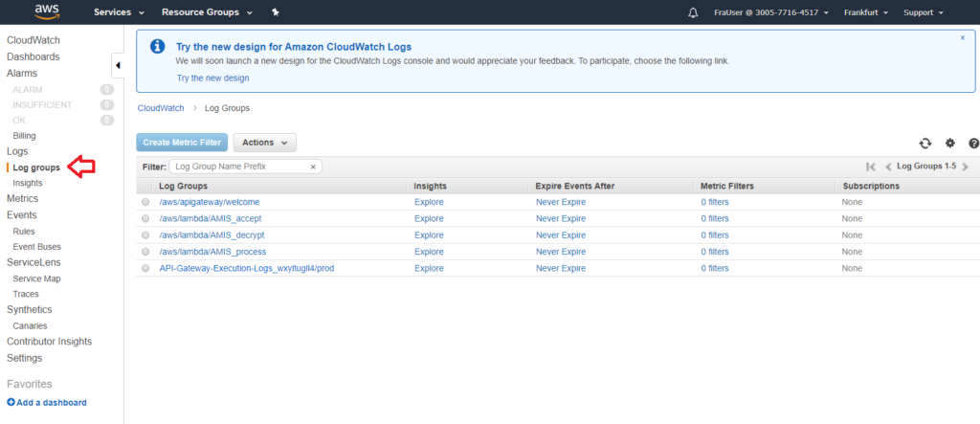
Task: Click the Log Group Name Prefix filter field
Action: tap(239, 167)
